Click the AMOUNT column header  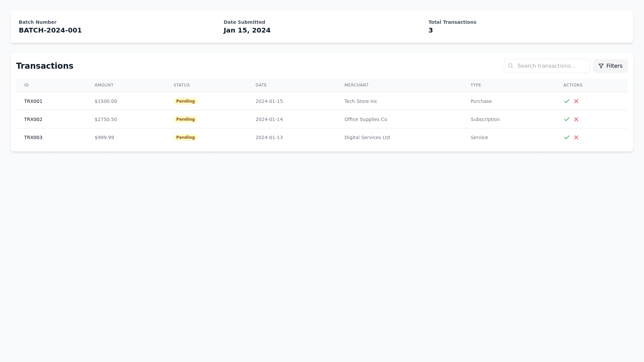pos(104,85)
